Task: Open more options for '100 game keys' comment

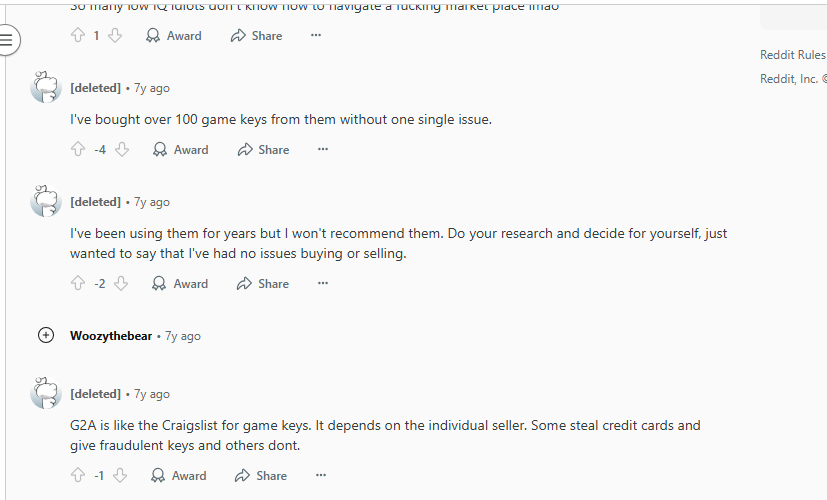Action: (x=323, y=150)
